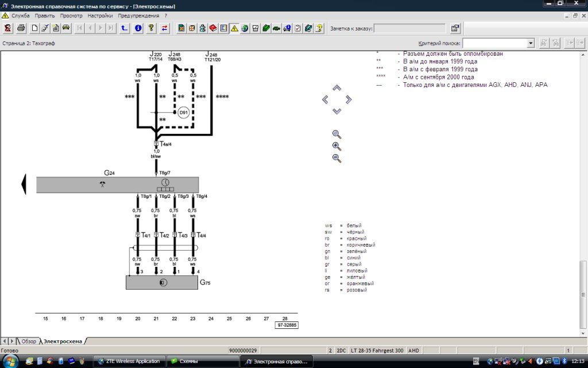Image resolution: width=588 pixels, height=368 pixels.
Task: Click the Электронная справо... taskbar button
Action: point(277,361)
